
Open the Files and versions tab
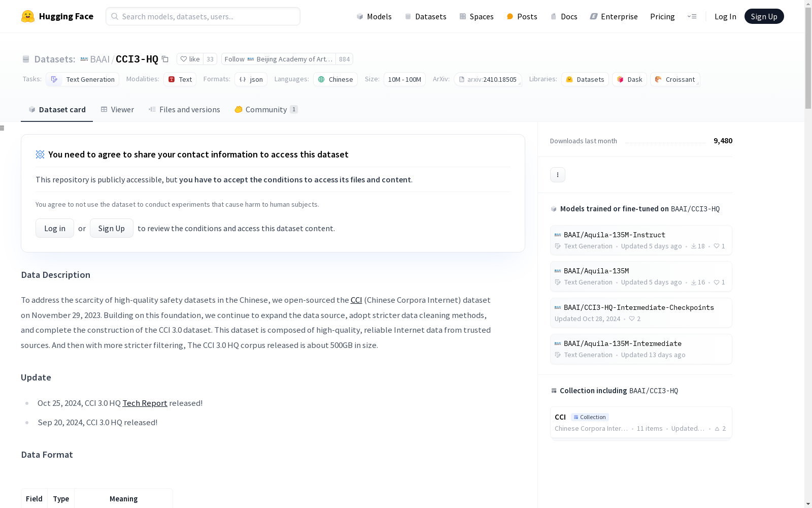[x=184, y=109]
